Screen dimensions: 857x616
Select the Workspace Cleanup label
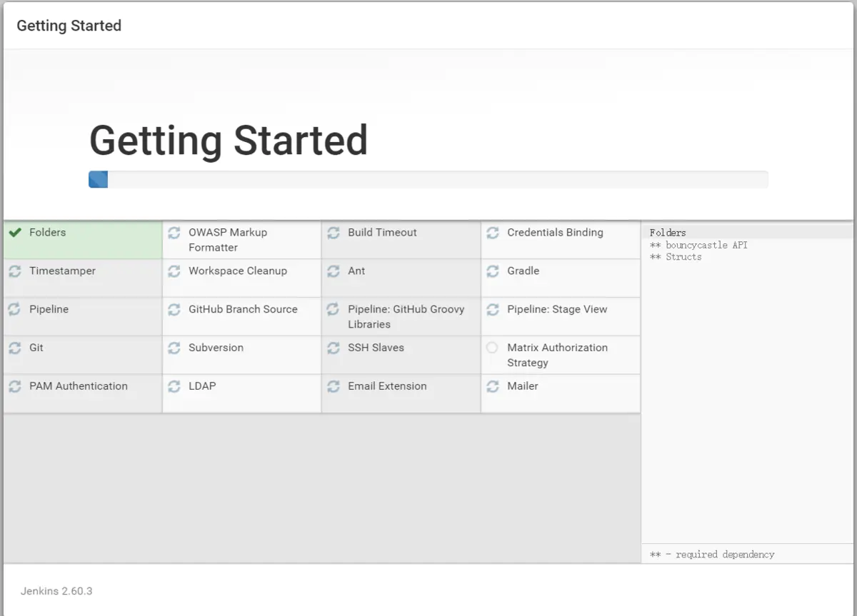(238, 271)
